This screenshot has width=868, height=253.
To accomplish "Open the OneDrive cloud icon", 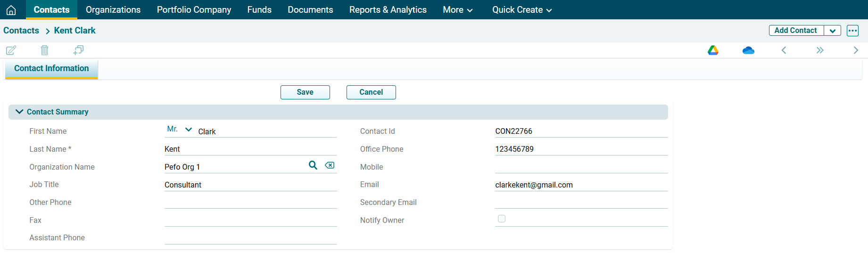I will 748,50.
